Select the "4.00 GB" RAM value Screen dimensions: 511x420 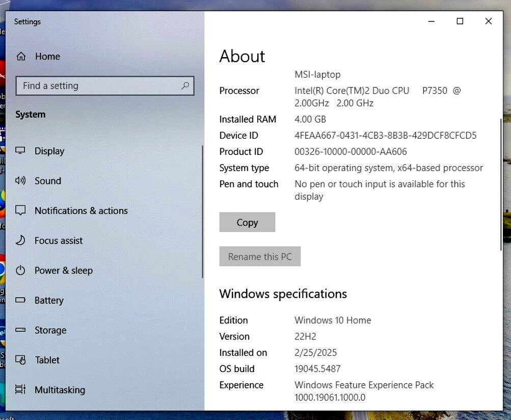(x=310, y=119)
